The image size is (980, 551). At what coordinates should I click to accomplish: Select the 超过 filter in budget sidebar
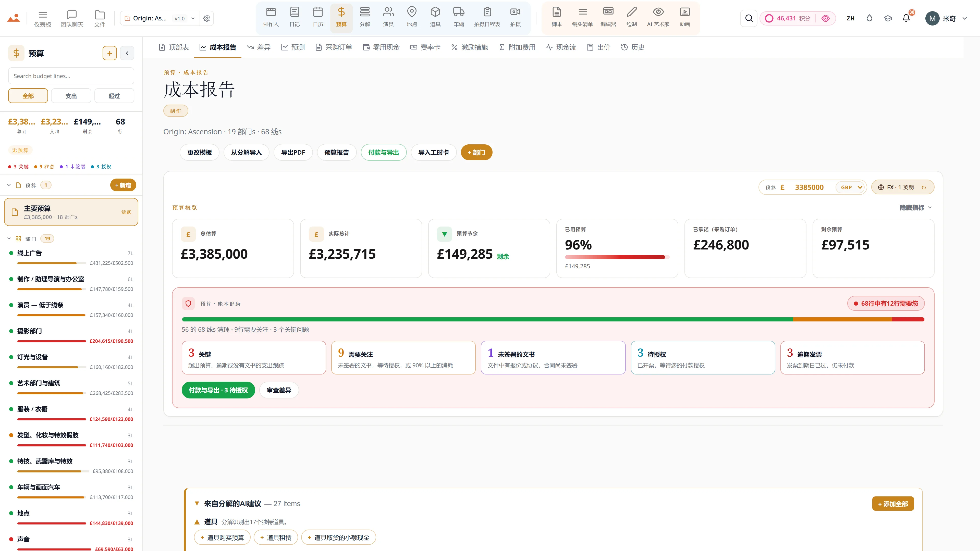coord(114,96)
